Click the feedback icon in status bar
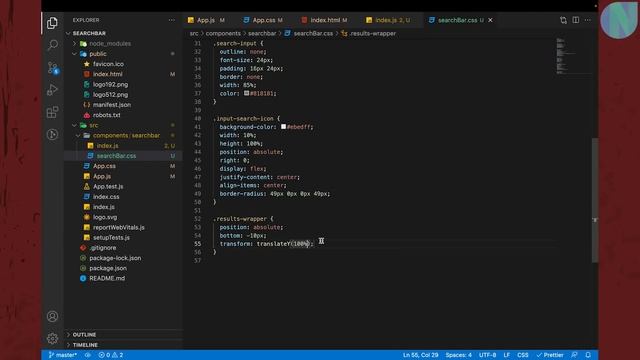This screenshot has height=360, width=640. point(574,355)
